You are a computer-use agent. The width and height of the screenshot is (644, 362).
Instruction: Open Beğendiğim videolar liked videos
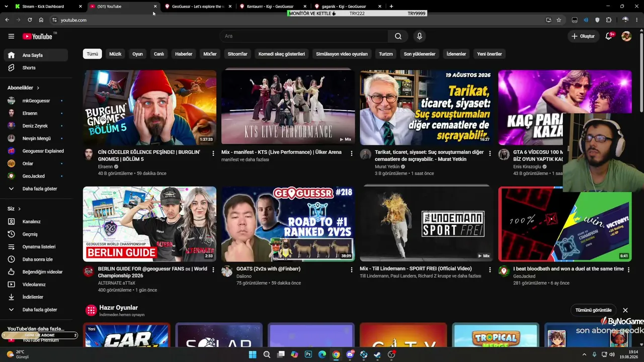(35, 272)
